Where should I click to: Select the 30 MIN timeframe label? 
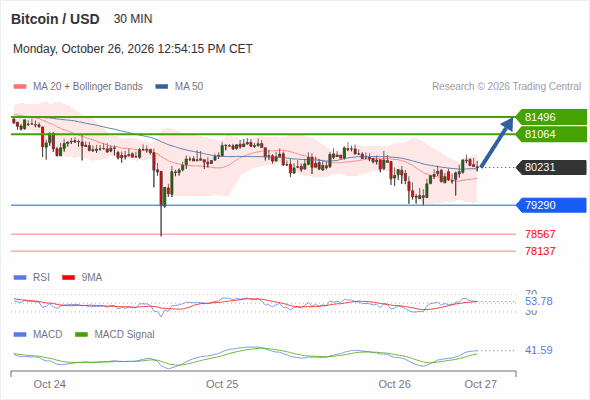133,19
